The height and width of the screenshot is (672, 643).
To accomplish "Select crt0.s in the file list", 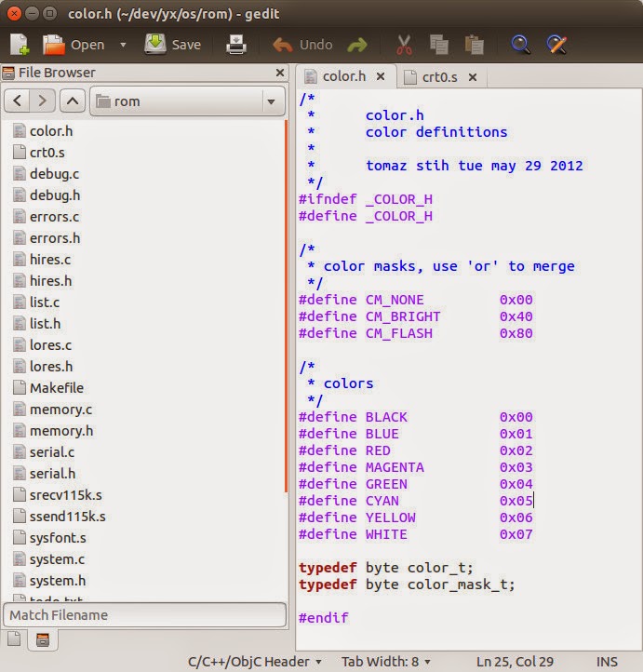I will [39, 152].
